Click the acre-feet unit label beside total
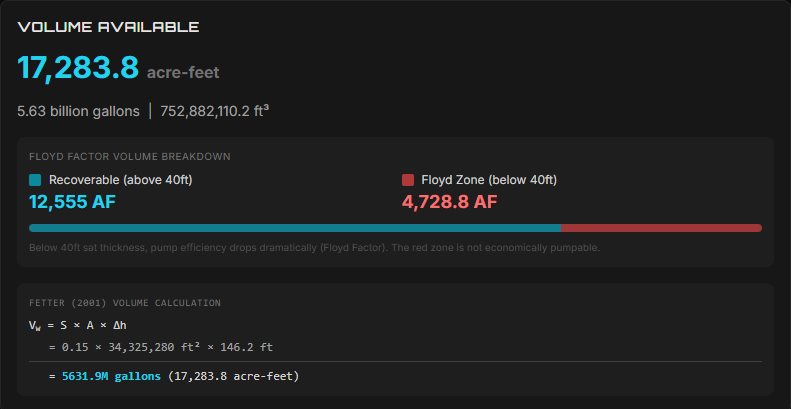 pyautogui.click(x=183, y=72)
